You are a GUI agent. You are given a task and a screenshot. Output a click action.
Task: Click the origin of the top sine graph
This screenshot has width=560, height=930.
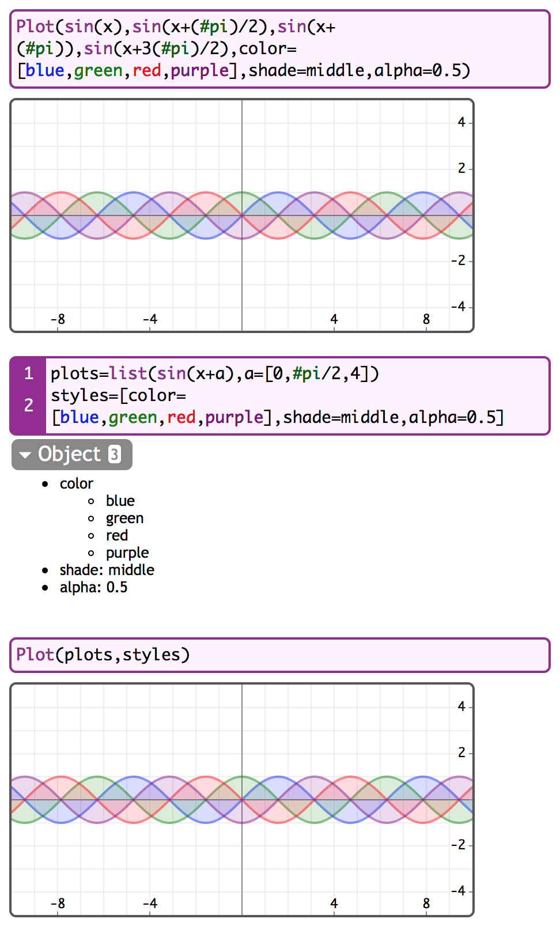click(242, 216)
